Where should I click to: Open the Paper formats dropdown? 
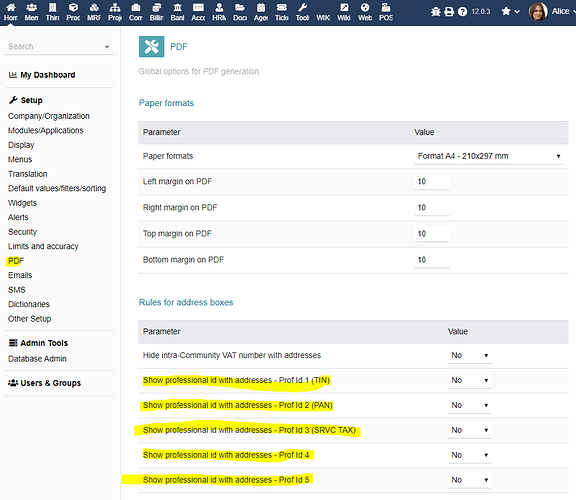click(x=489, y=156)
